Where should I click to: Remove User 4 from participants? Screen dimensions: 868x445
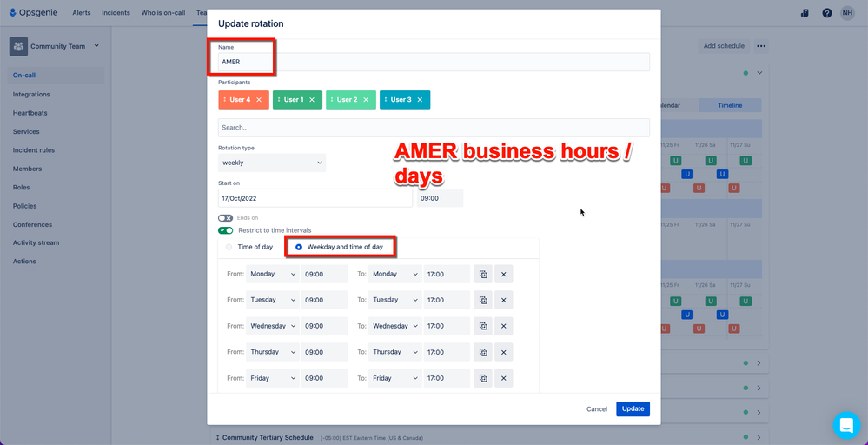pyautogui.click(x=259, y=100)
